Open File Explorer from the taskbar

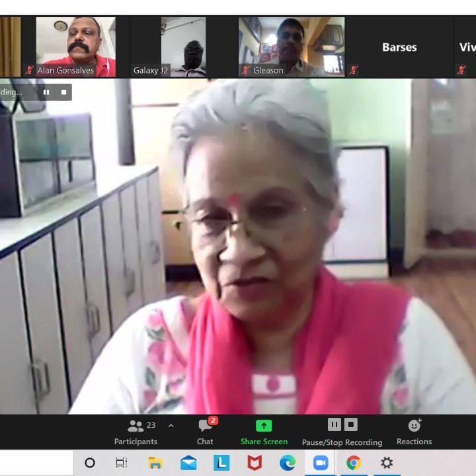[155, 463]
